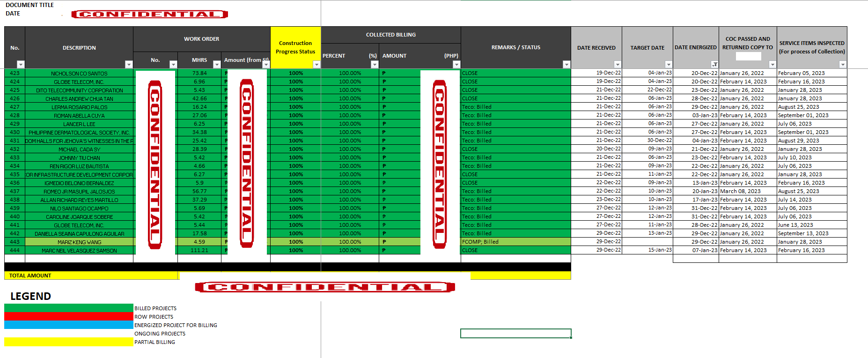
Task: Click row number 430 cell
Action: [15, 132]
